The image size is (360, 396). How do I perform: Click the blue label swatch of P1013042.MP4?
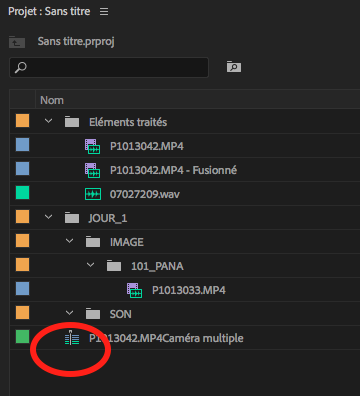tap(22, 145)
